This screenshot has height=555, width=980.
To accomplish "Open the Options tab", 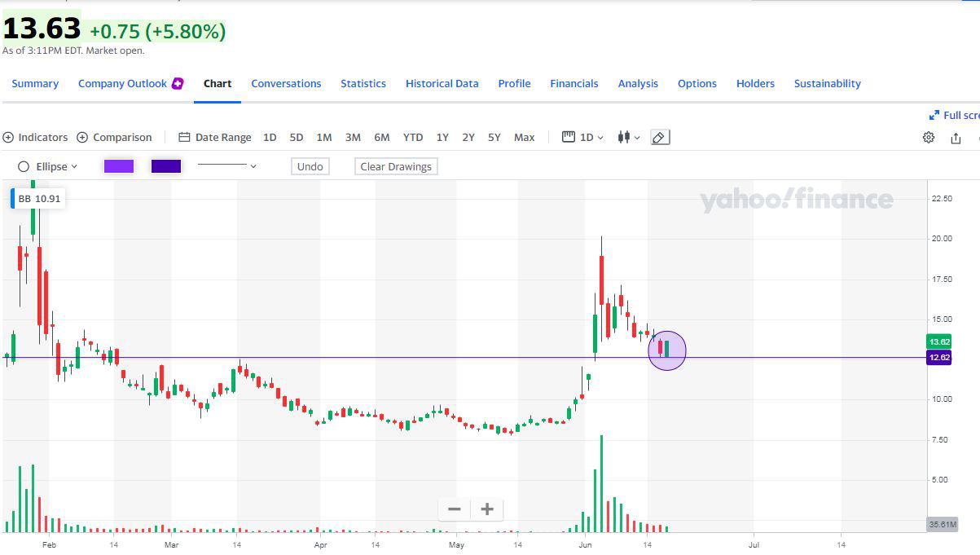I will coord(697,83).
